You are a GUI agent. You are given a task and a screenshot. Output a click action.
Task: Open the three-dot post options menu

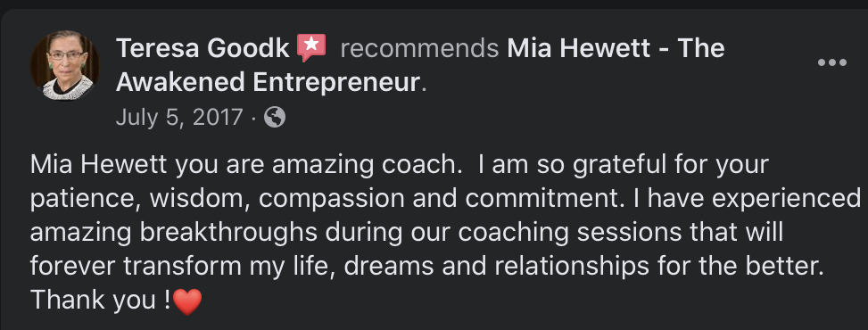832,62
